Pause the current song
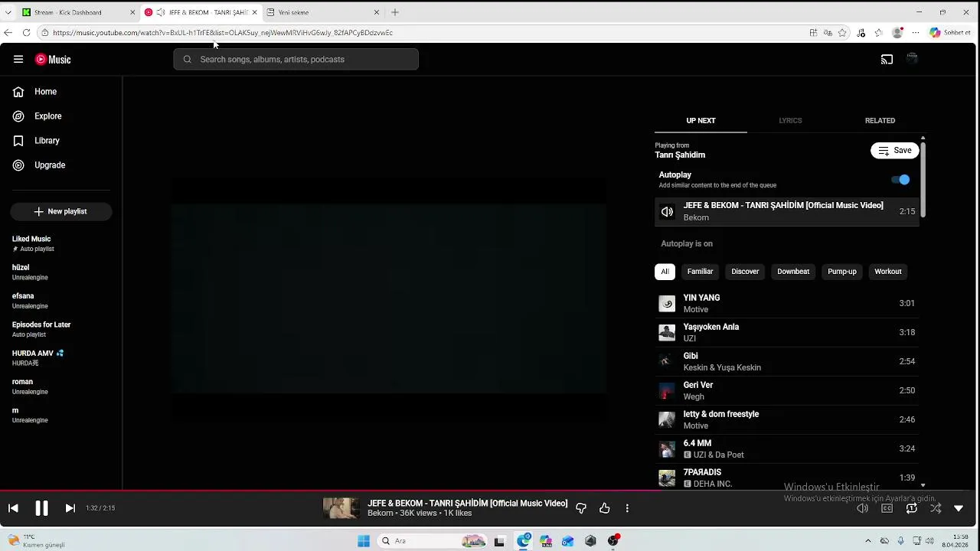980x551 pixels. pyautogui.click(x=41, y=508)
